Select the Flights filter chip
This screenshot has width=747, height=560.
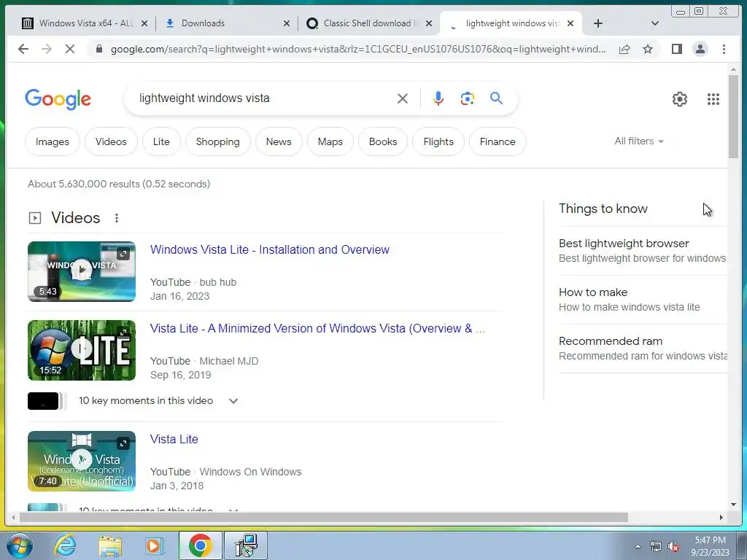[438, 142]
